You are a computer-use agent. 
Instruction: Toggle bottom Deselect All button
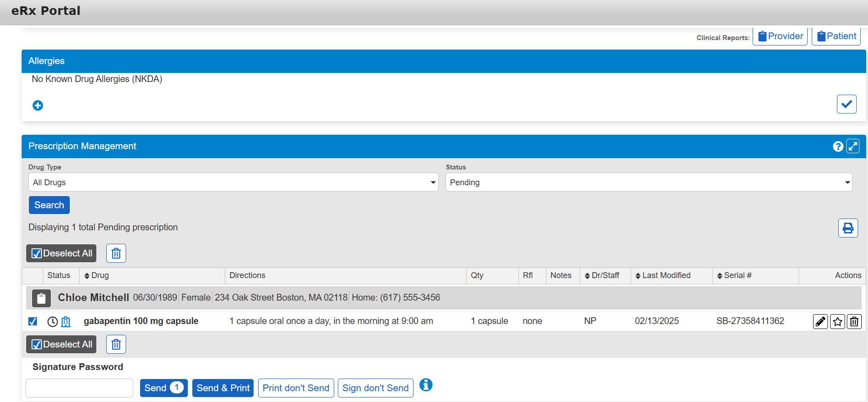[61, 344]
